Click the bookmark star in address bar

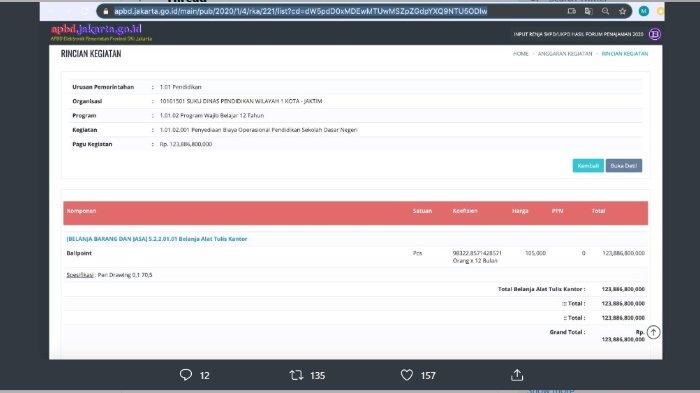tap(622, 11)
